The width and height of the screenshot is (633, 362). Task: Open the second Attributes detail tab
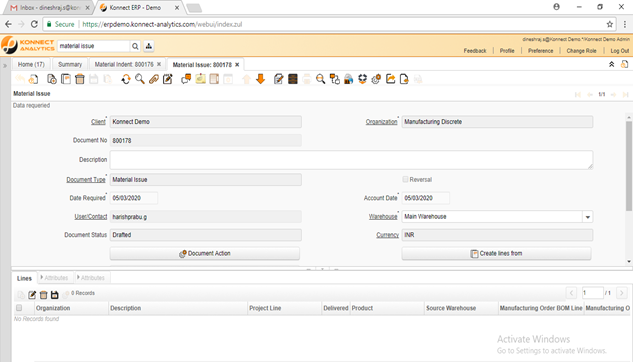92,278
